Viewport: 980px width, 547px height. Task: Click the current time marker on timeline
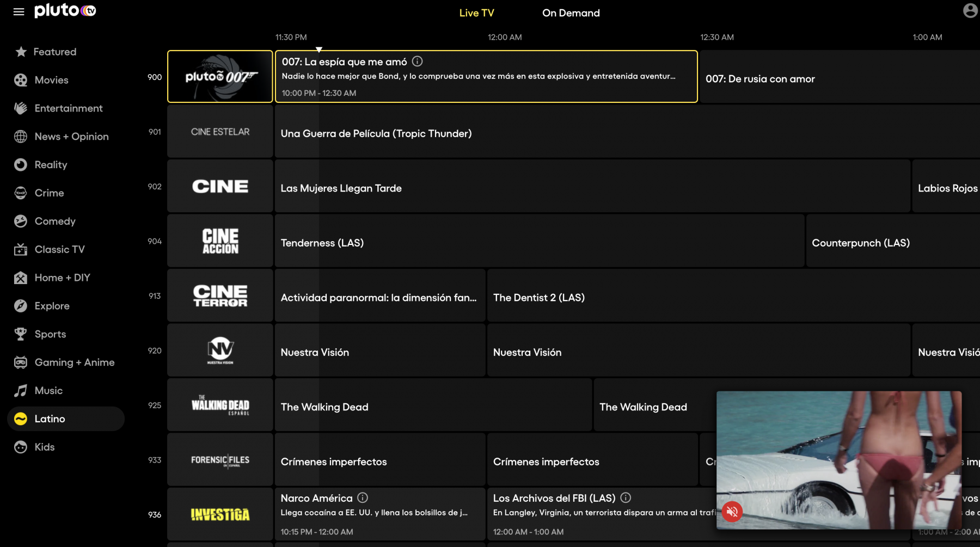[319, 50]
